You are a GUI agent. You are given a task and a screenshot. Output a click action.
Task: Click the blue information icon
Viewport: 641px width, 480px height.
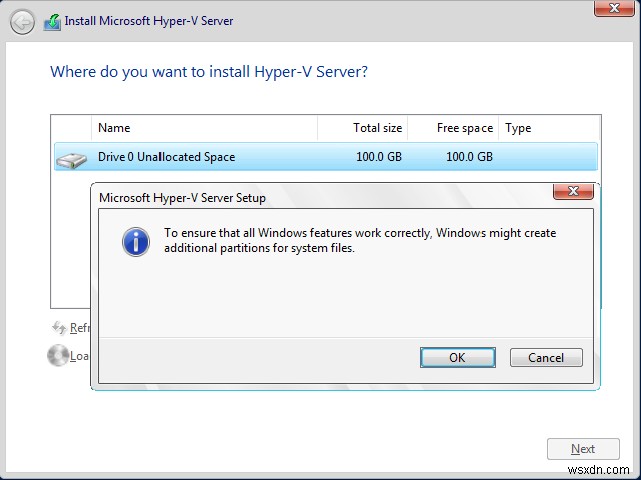click(x=135, y=241)
